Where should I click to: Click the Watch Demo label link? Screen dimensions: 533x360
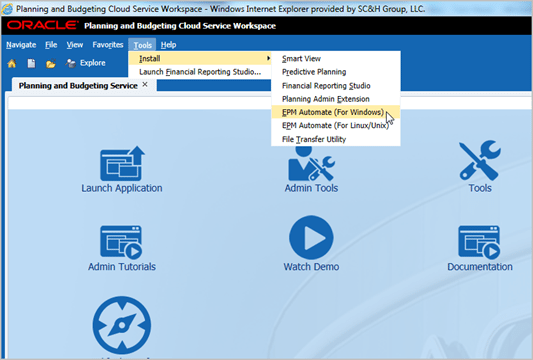point(311,267)
